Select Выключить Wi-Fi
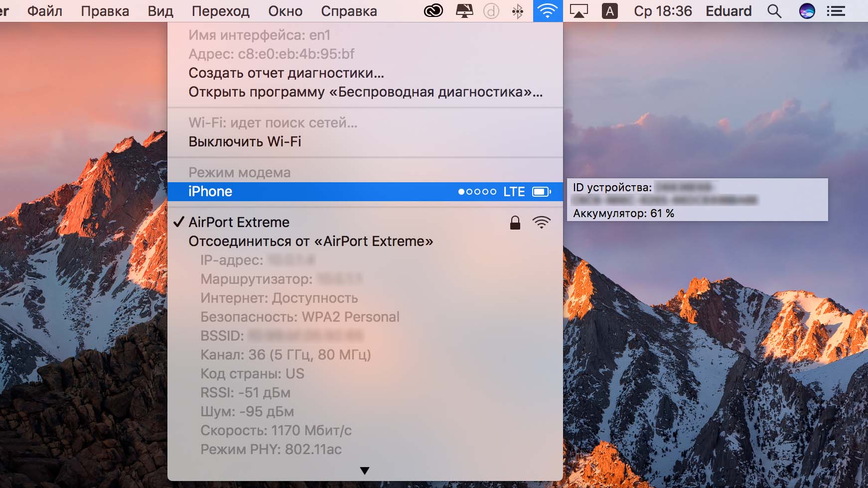 [365, 142]
